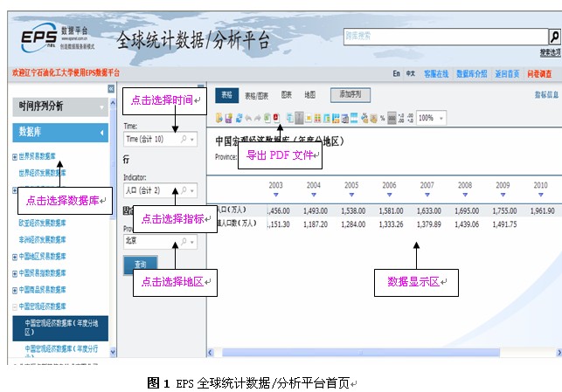Click the down arrow of database list scrollbar

tap(113, 352)
